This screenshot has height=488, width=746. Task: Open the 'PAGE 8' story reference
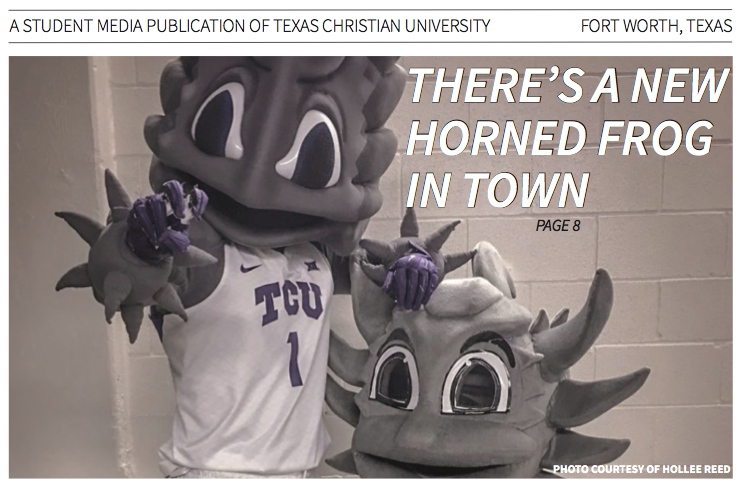[x=558, y=225]
